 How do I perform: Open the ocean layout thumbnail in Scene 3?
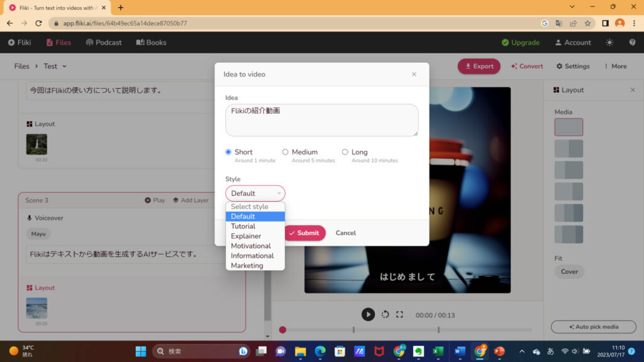click(36, 308)
